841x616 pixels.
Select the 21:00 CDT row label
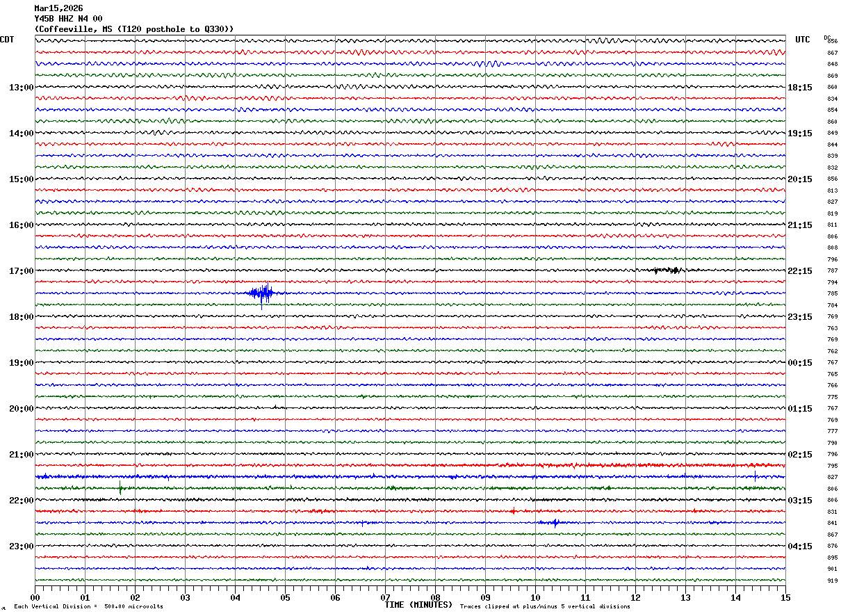21,455
